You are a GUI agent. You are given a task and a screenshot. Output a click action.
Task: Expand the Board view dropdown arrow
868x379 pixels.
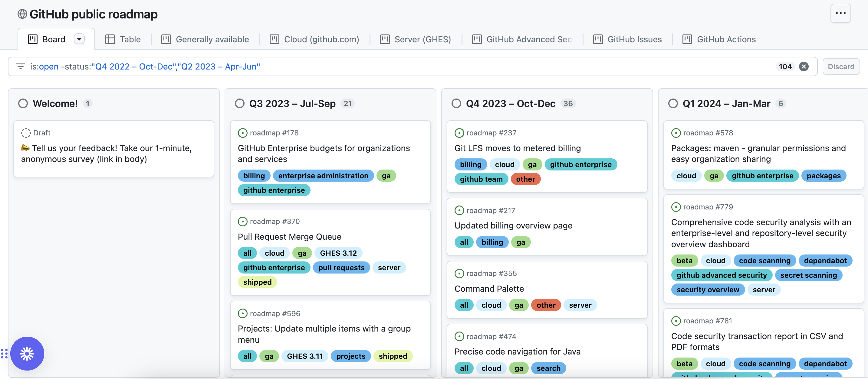80,39
